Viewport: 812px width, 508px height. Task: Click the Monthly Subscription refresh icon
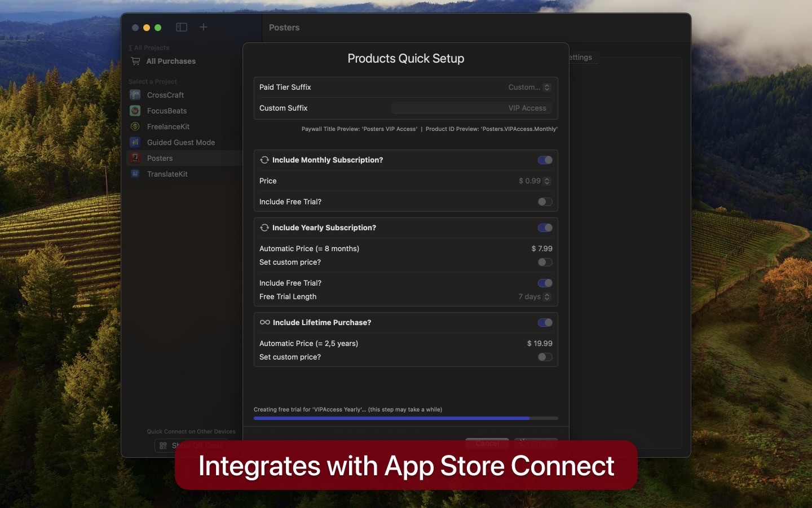click(x=264, y=160)
